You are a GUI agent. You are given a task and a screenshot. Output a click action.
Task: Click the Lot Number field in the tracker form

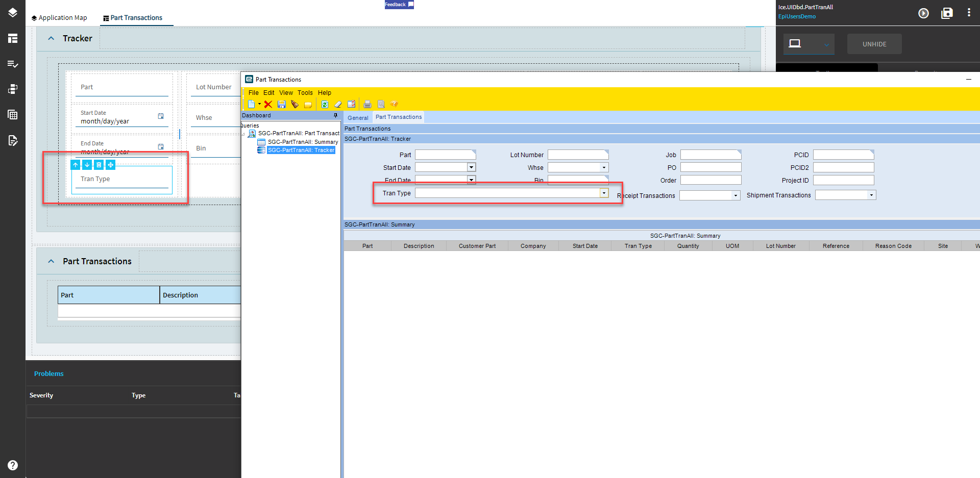[x=578, y=155]
